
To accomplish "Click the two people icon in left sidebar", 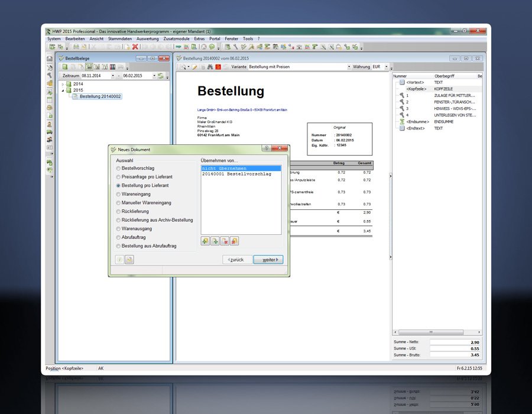I will pos(50,140).
